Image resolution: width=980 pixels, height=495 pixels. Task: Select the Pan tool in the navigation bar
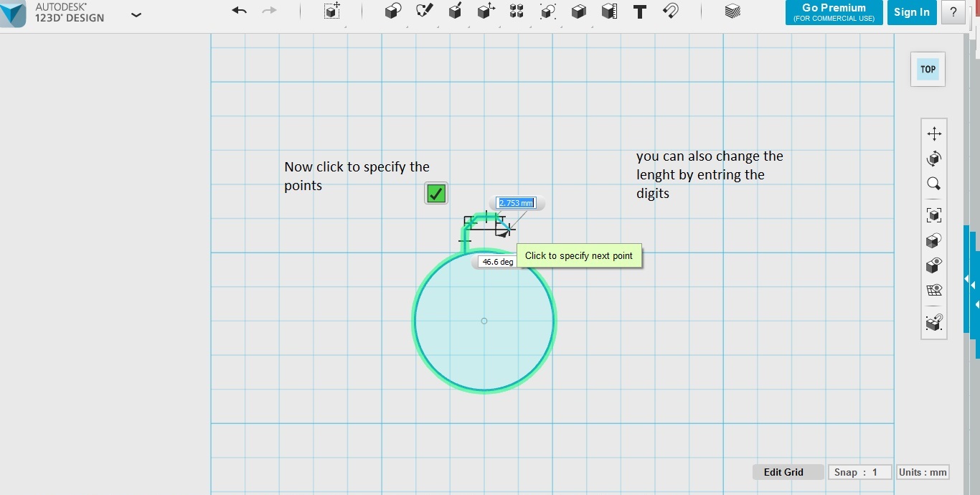tap(934, 133)
